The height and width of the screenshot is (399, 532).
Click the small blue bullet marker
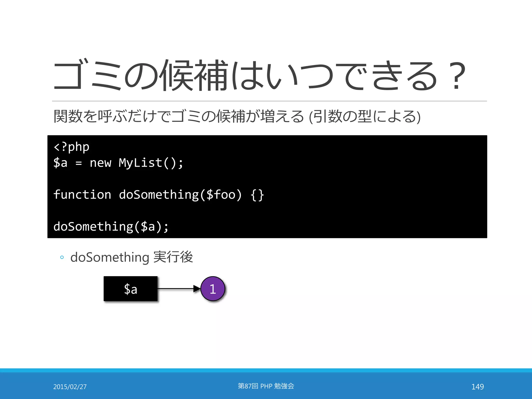pyautogui.click(x=62, y=257)
